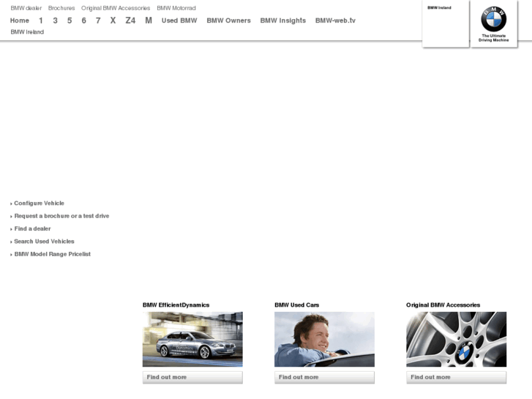Click The Ultimate Driving Machine slogan
The width and height of the screenshot is (532, 399).
[494, 38]
